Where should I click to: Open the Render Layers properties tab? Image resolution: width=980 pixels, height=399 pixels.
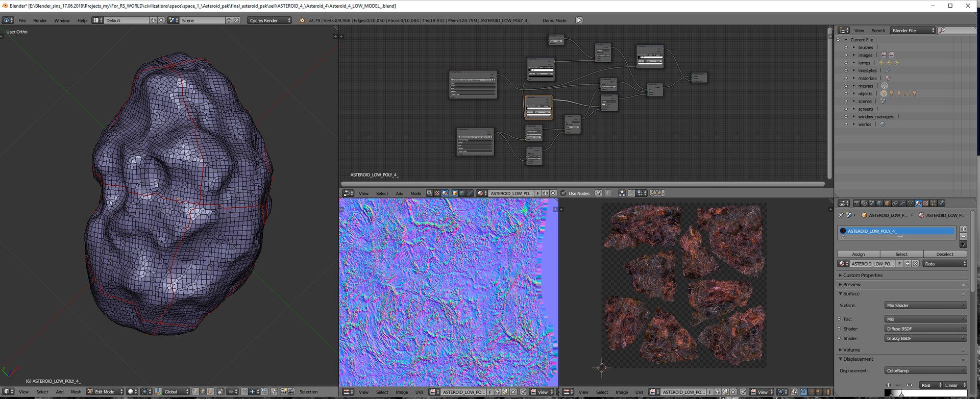[864, 203]
